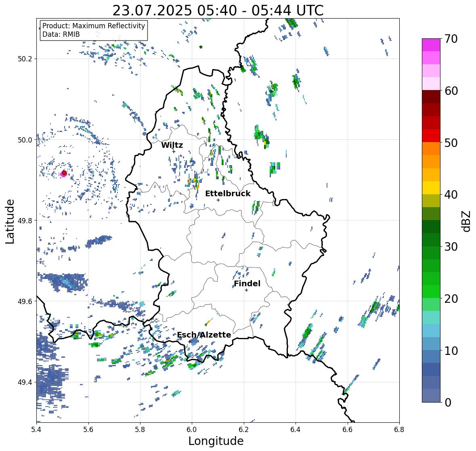The height and width of the screenshot is (451, 476).
Task: Click the 6.4 longitude tick label
Action: point(296,430)
